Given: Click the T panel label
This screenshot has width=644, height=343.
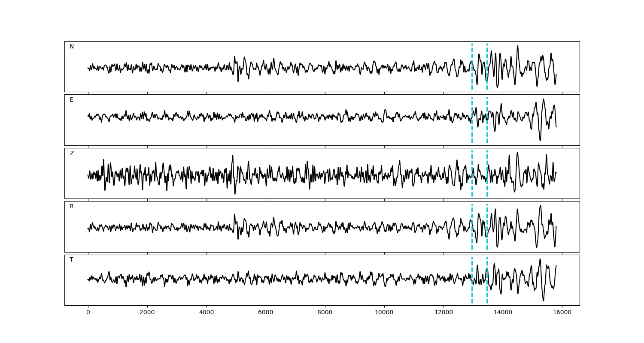Looking at the screenshot, I should (x=71, y=260).
